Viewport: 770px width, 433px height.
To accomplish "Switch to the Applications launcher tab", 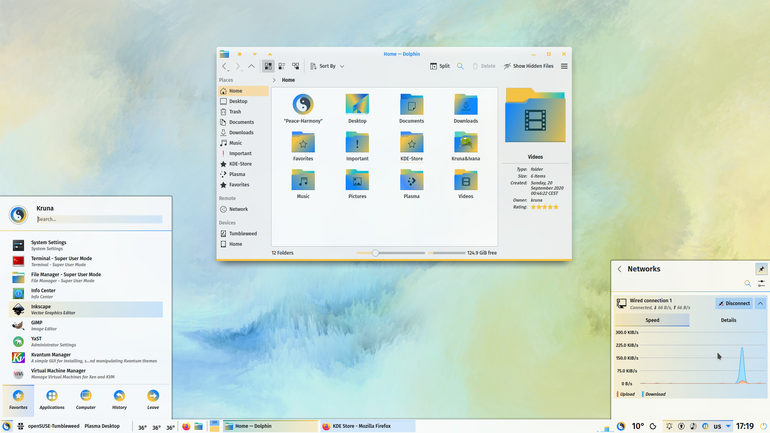I will [x=52, y=400].
